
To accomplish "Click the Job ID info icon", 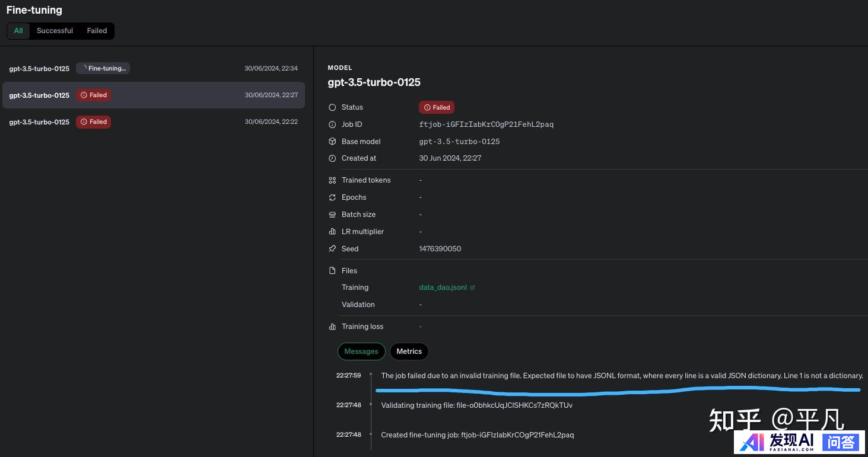I will [x=332, y=124].
